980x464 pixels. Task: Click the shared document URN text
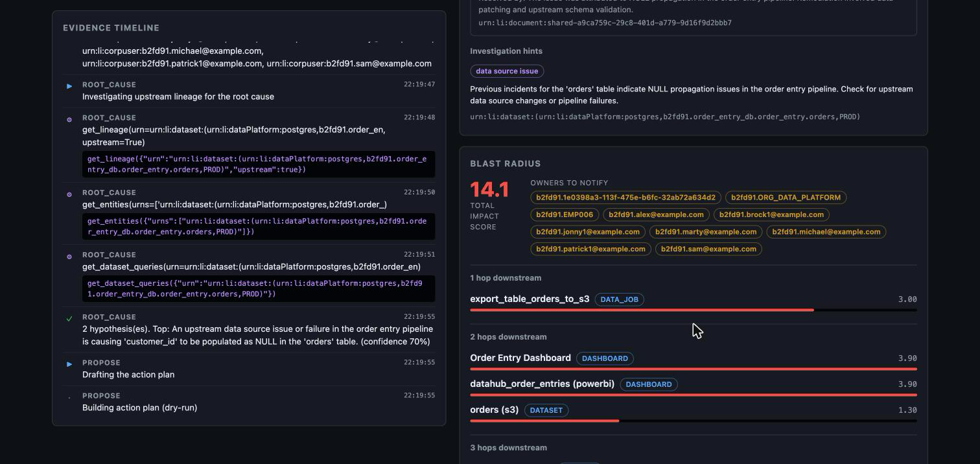click(x=605, y=23)
